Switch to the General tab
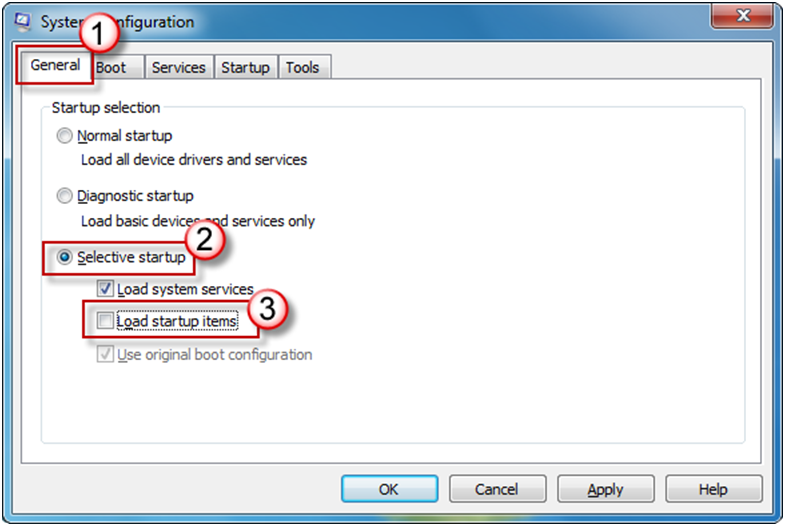Viewport: 785px width, 526px height. click(x=55, y=66)
